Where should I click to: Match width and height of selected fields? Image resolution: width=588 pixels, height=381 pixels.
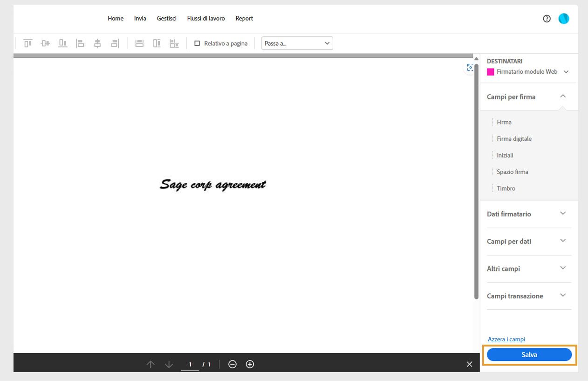pos(174,43)
